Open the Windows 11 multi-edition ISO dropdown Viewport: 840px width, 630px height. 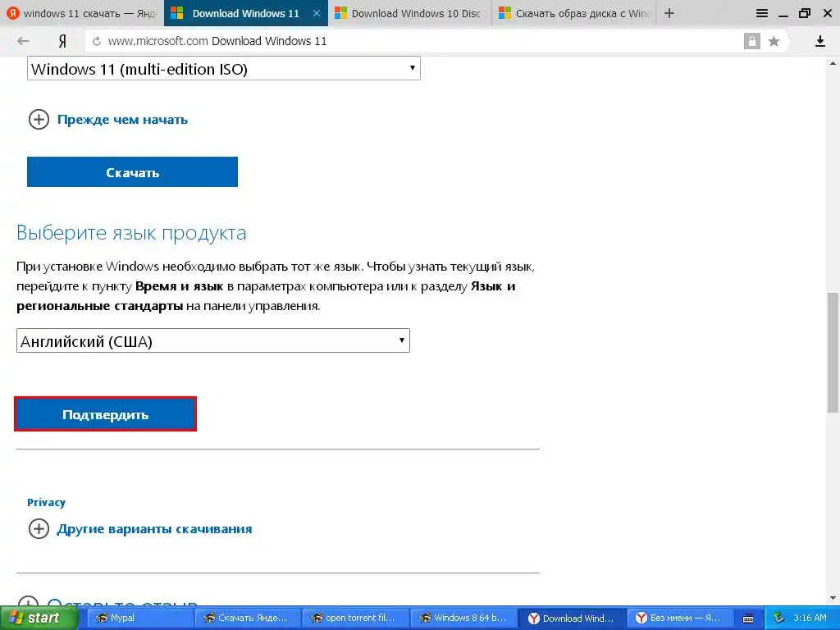(x=223, y=69)
